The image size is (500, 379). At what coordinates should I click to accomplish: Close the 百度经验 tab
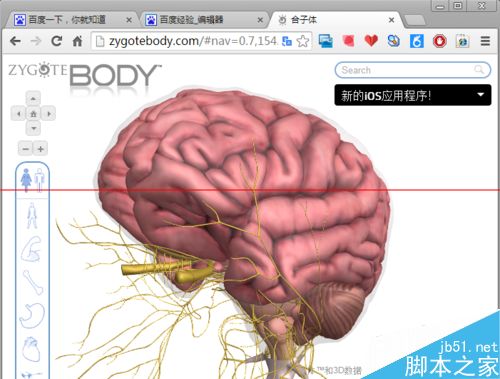pos(260,20)
